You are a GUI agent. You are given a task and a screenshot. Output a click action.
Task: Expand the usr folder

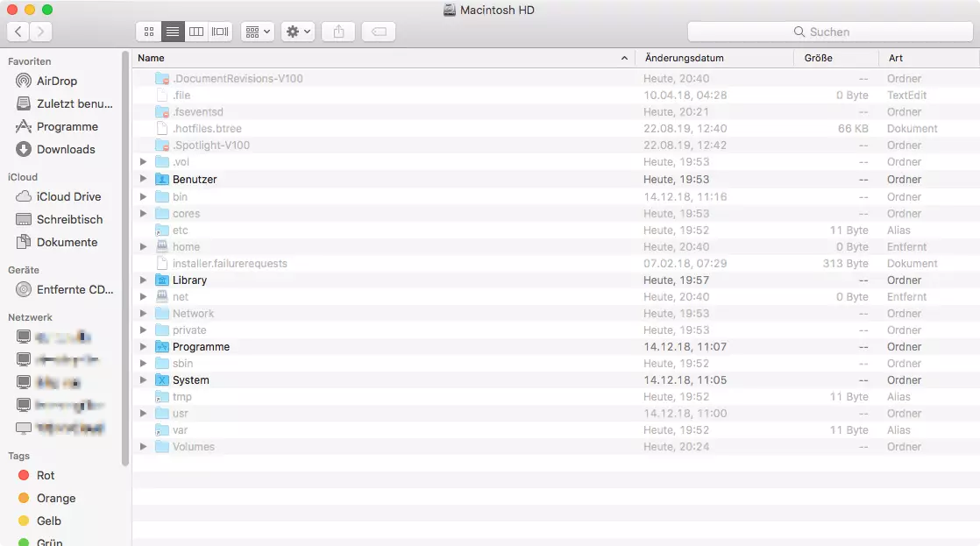[143, 414]
